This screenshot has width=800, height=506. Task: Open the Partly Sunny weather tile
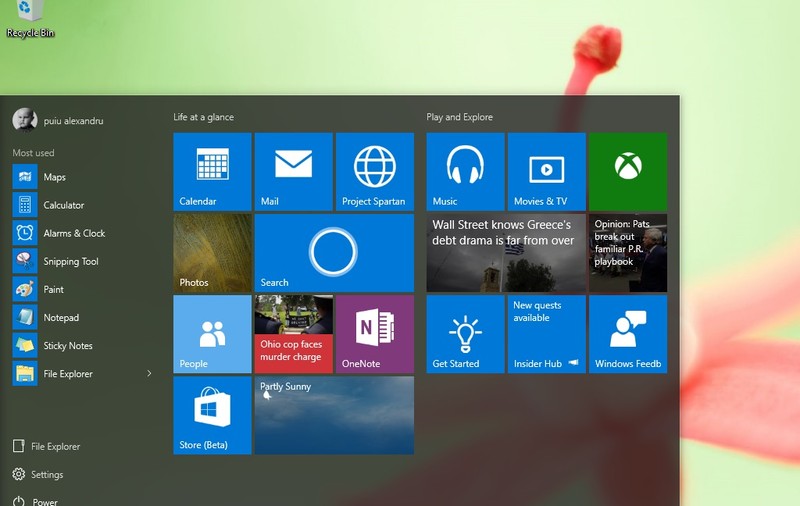point(334,415)
